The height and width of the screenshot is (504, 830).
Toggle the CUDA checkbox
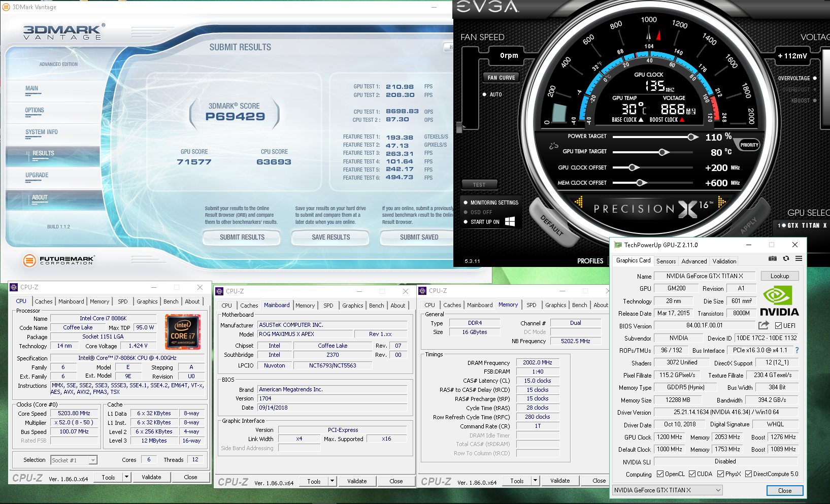[x=692, y=474]
